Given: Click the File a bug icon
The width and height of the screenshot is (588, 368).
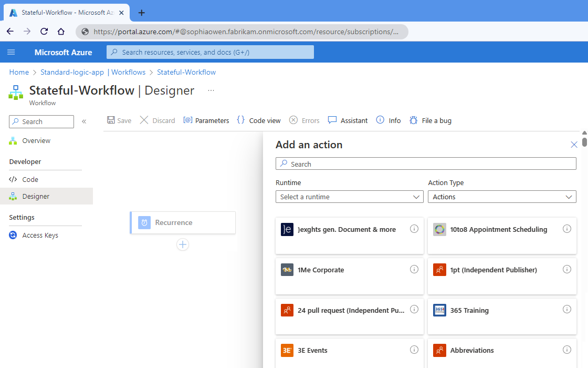Looking at the screenshot, I should pyautogui.click(x=414, y=120).
